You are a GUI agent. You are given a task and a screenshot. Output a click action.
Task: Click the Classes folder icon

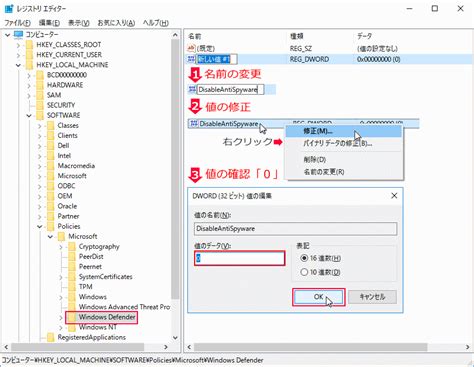click(x=51, y=125)
